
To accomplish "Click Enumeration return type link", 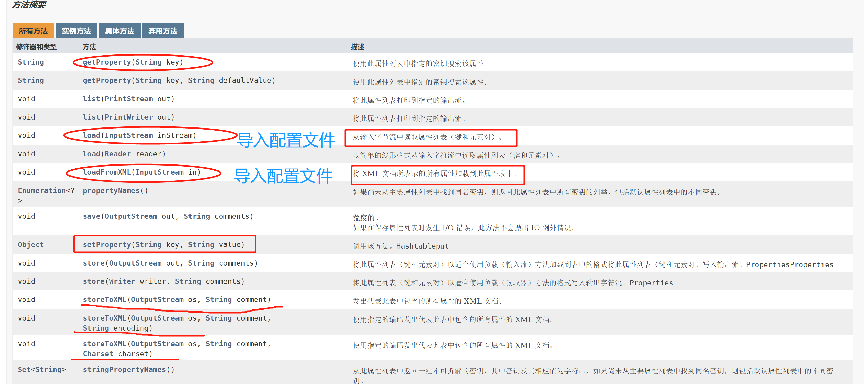I will pos(42,190).
